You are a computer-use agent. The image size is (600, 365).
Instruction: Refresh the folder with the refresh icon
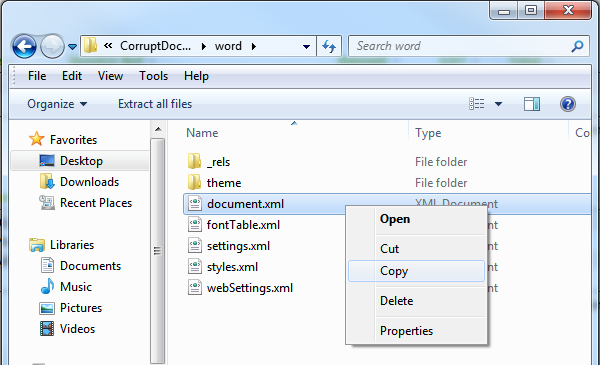click(329, 46)
